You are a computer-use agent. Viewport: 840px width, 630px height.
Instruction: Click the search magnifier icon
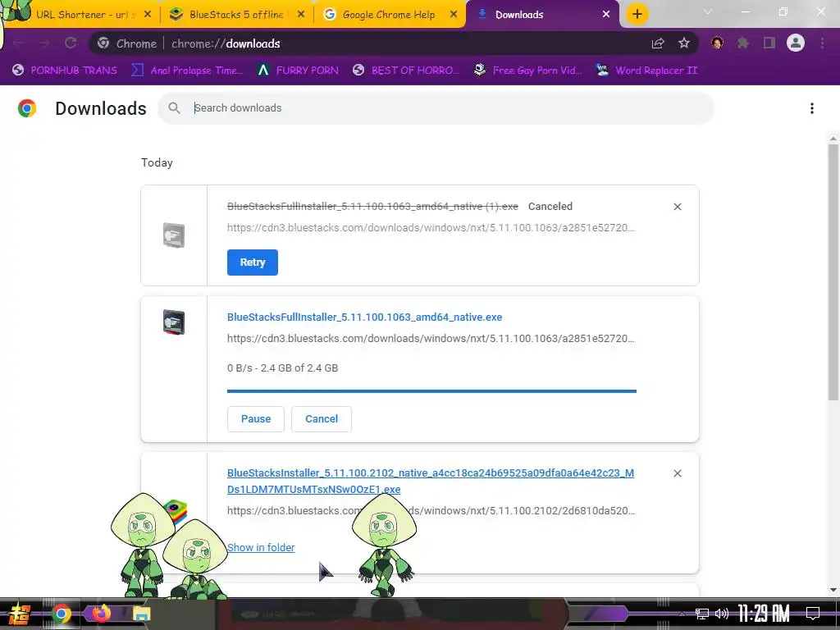click(174, 108)
